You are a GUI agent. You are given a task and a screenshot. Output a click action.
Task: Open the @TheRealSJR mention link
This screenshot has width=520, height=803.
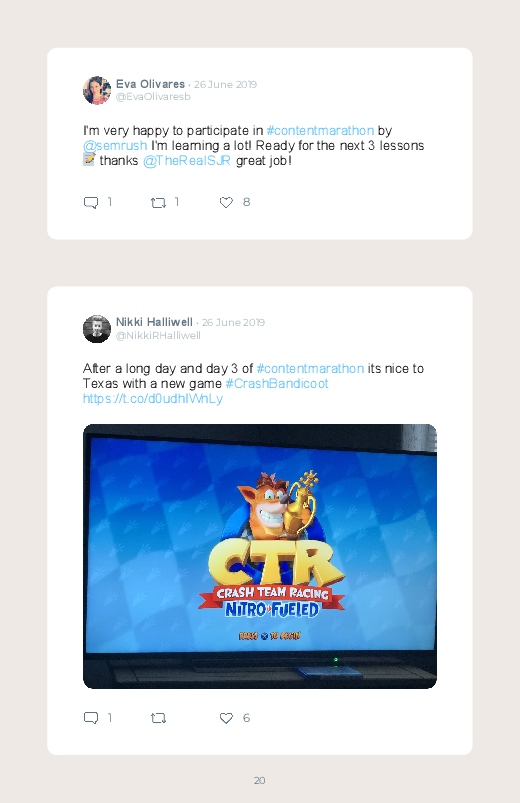pyautogui.click(x=186, y=161)
